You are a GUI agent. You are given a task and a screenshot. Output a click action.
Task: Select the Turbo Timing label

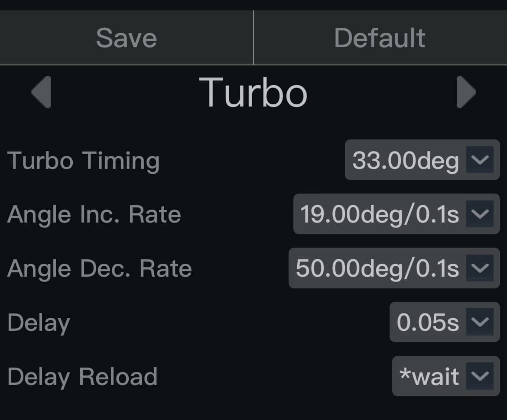click(x=83, y=161)
